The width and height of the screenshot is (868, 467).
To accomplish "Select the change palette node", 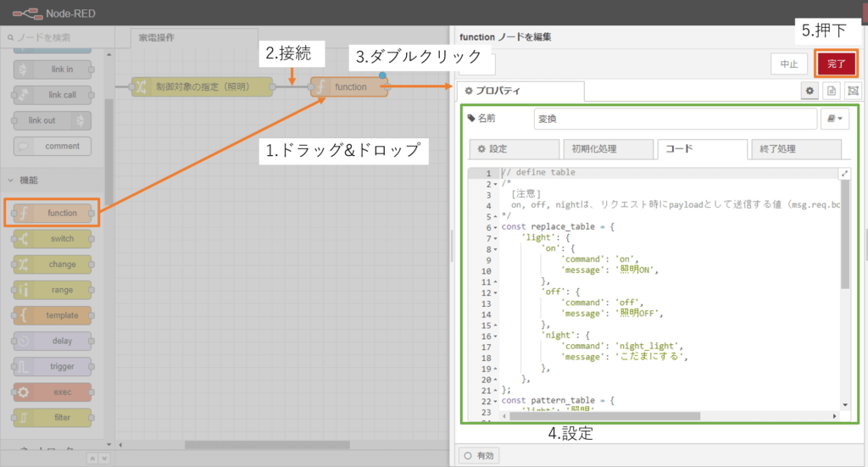I will pos(53,264).
